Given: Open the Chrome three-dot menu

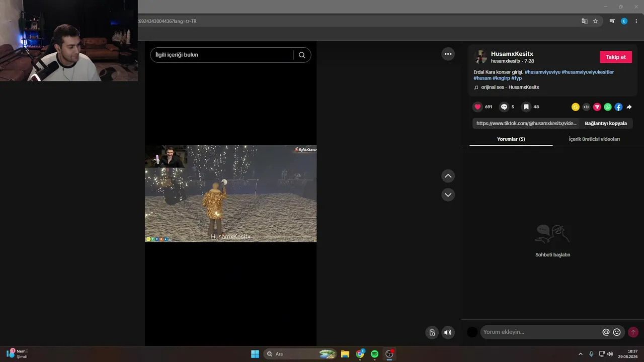Looking at the screenshot, I should tap(636, 21).
